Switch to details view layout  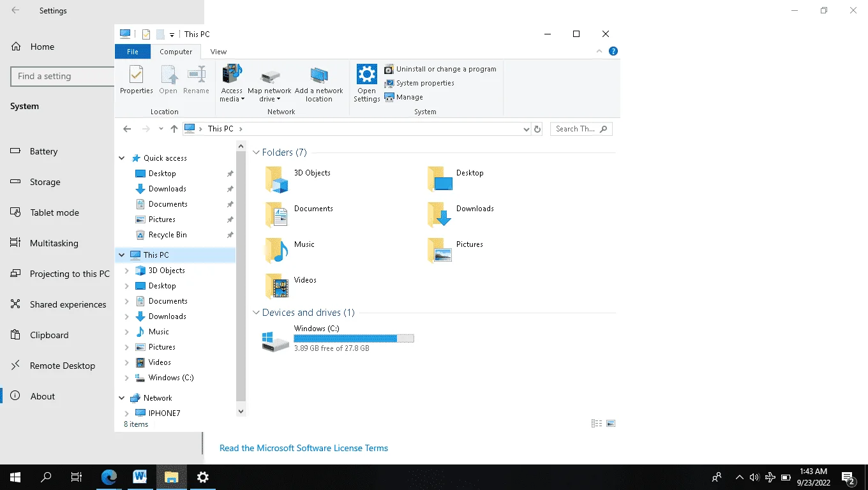coord(597,424)
